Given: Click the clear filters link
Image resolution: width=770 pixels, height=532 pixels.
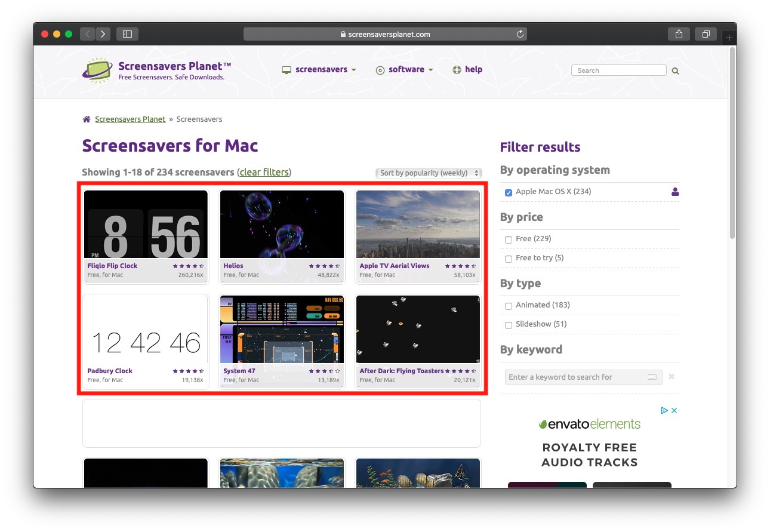Looking at the screenshot, I should pyautogui.click(x=264, y=173).
